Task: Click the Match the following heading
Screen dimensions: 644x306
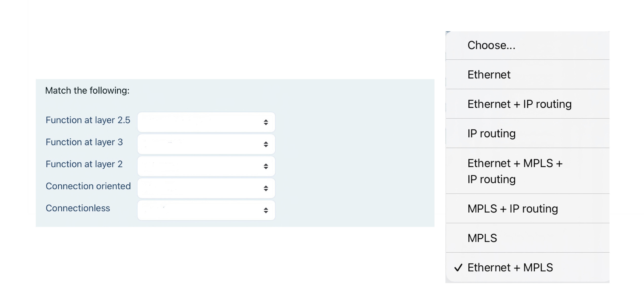Action: pyautogui.click(x=88, y=90)
